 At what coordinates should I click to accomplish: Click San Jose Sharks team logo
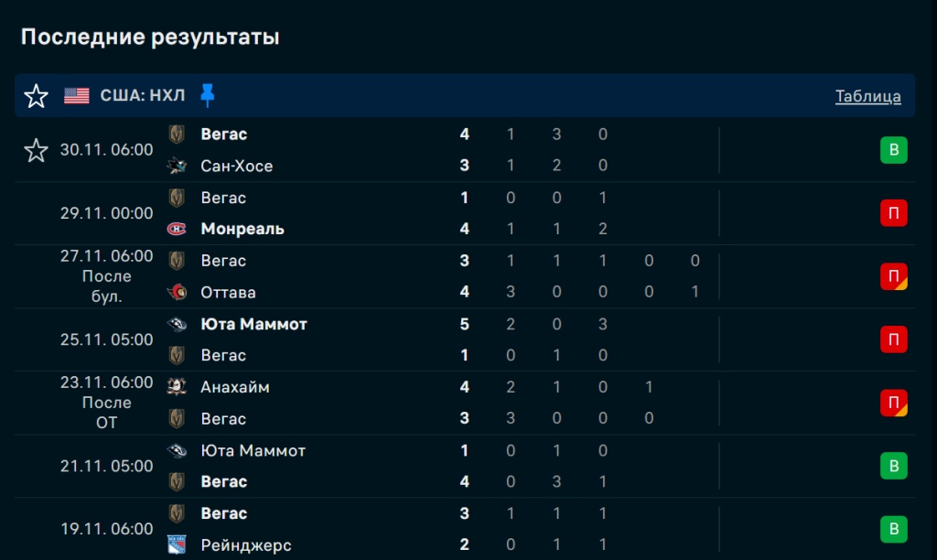(177, 166)
